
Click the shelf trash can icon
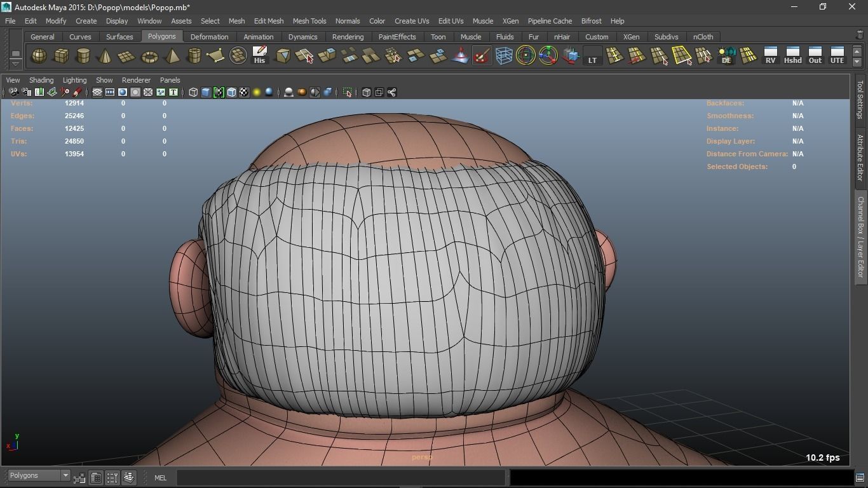[x=860, y=34]
